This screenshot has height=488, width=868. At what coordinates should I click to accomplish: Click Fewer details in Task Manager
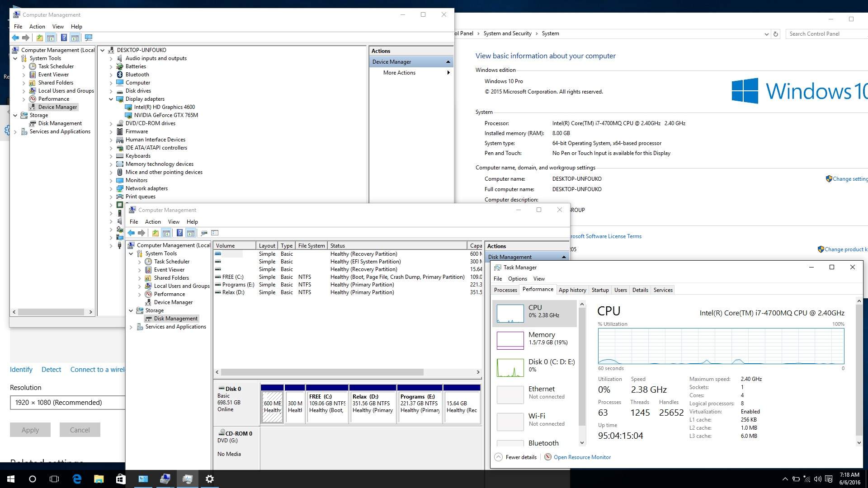click(x=516, y=457)
